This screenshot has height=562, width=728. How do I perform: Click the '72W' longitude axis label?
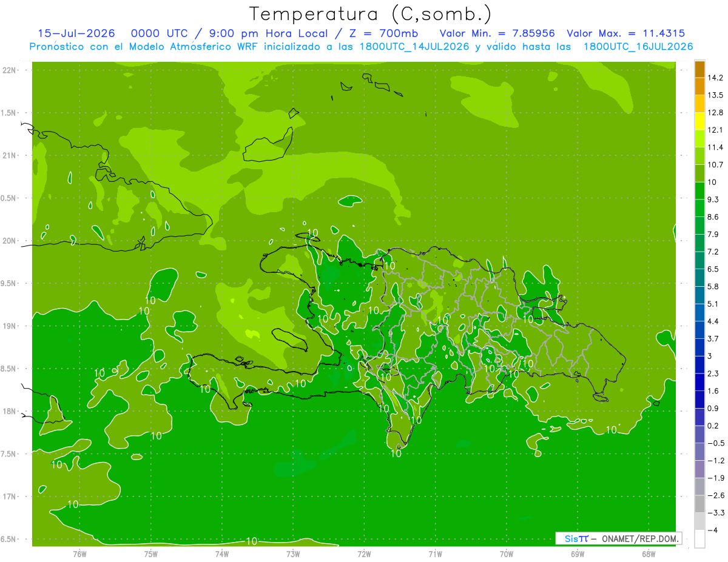(x=364, y=554)
